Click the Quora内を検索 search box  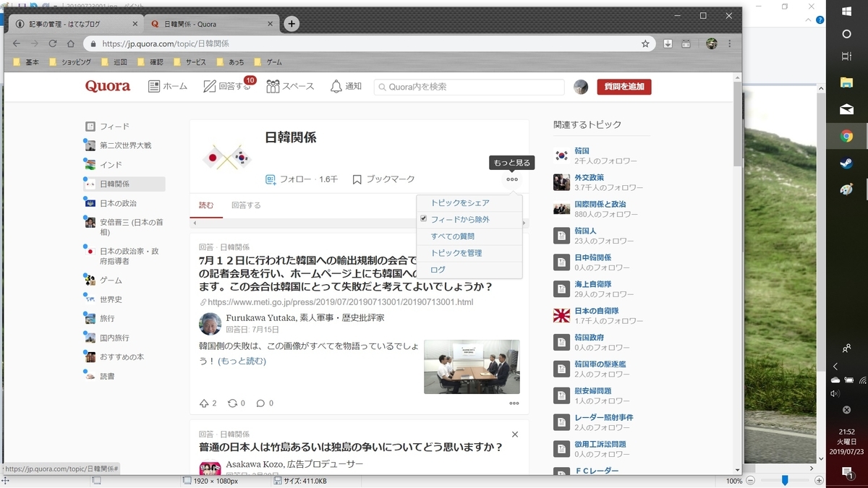pos(469,87)
